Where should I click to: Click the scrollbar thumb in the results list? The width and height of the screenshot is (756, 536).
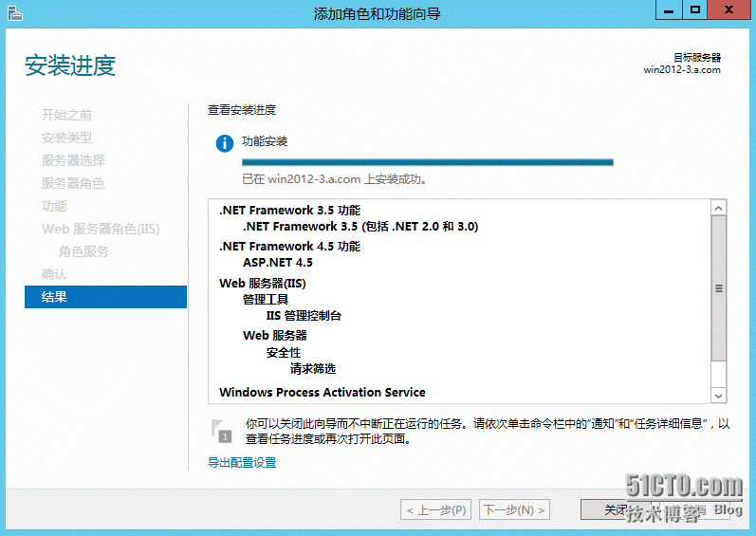coord(718,288)
